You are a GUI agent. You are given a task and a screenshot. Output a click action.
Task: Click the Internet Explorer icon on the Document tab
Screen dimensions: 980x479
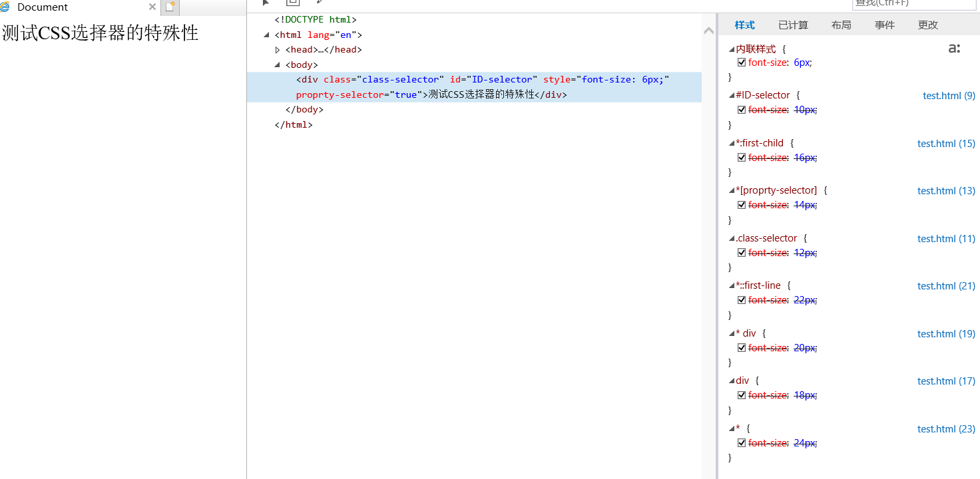click(x=6, y=7)
